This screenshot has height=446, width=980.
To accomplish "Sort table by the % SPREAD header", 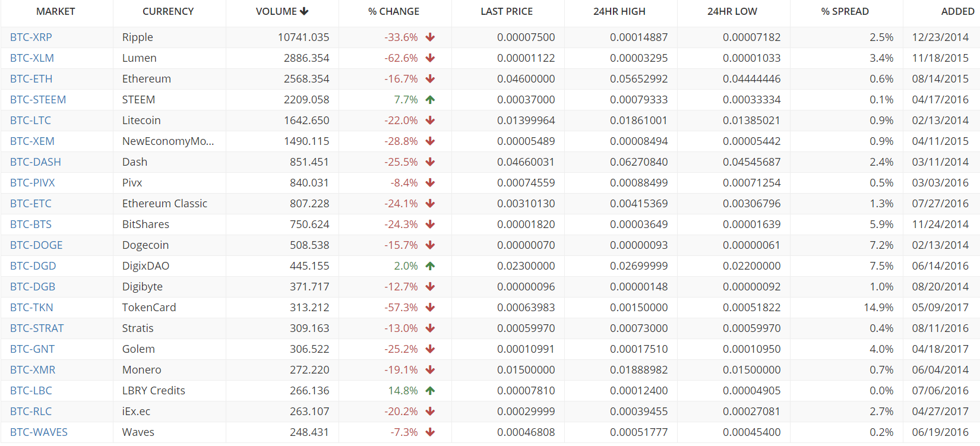I will coord(845,11).
